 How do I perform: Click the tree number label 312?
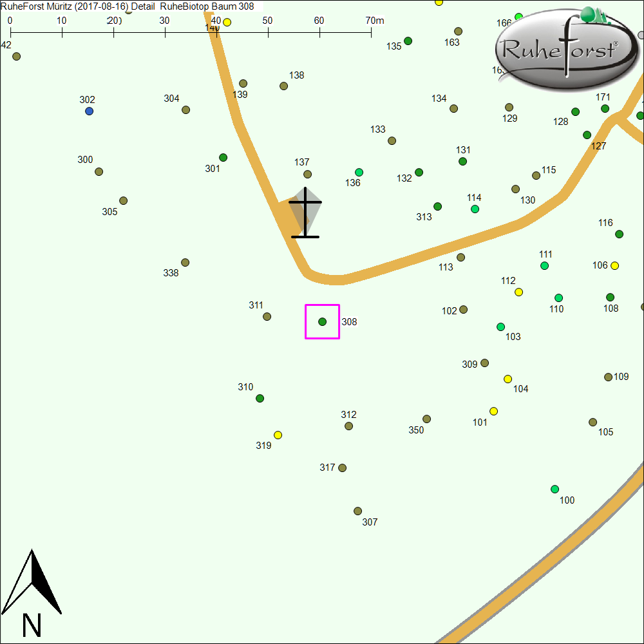(348, 415)
